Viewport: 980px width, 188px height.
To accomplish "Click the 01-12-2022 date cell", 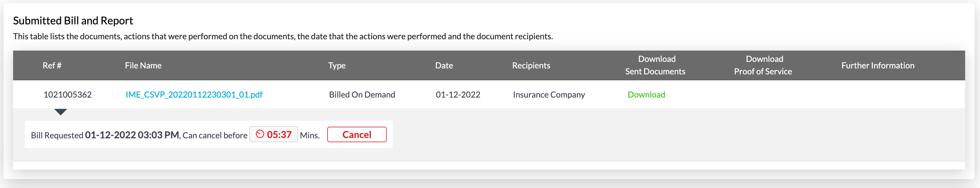I will coord(458,94).
